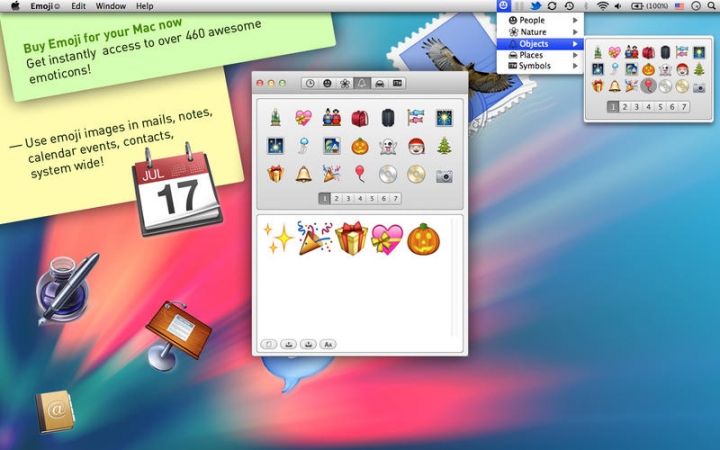The width and height of the screenshot is (720, 450).
Task: Switch to the Symbols tab in window toolbar
Action: point(397,83)
